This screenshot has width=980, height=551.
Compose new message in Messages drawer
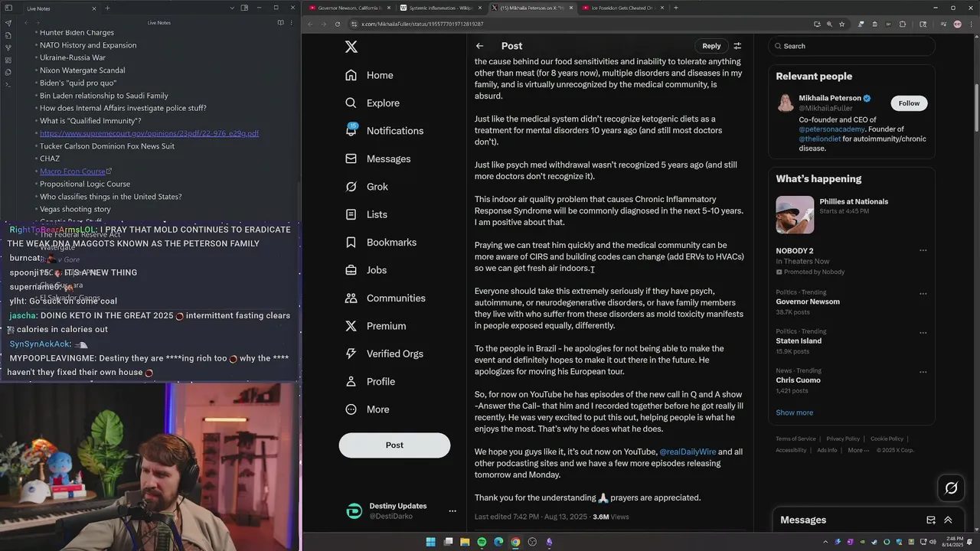click(x=931, y=520)
